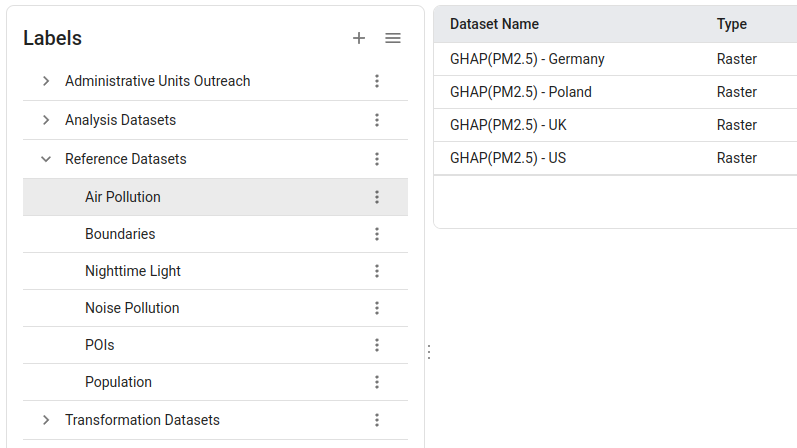Open kebab menu for Air Pollution

coord(377,197)
